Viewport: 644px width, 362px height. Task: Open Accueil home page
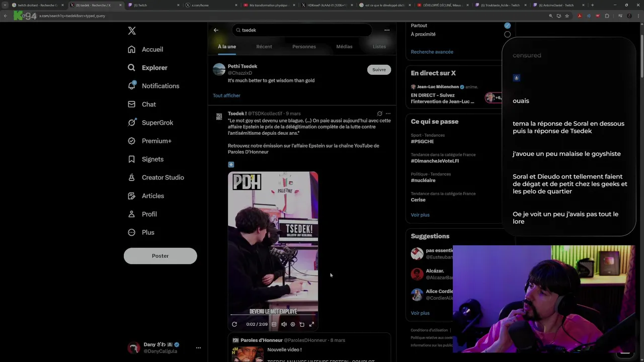pyautogui.click(x=145, y=49)
